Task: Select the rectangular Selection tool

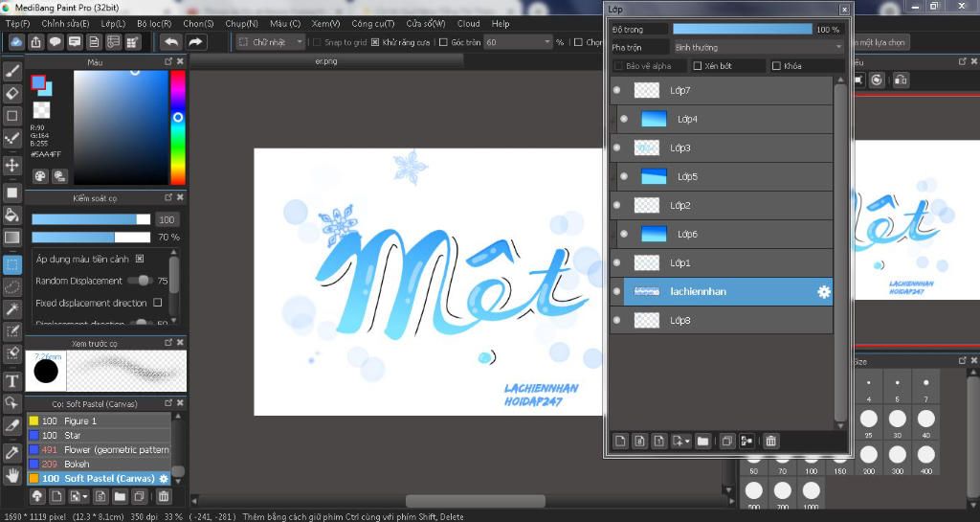Action: [x=11, y=264]
